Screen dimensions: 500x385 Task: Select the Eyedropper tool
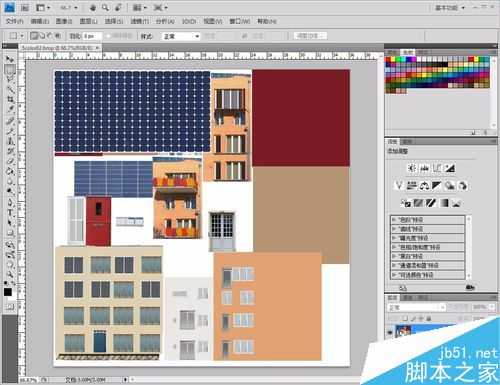[x=10, y=109]
